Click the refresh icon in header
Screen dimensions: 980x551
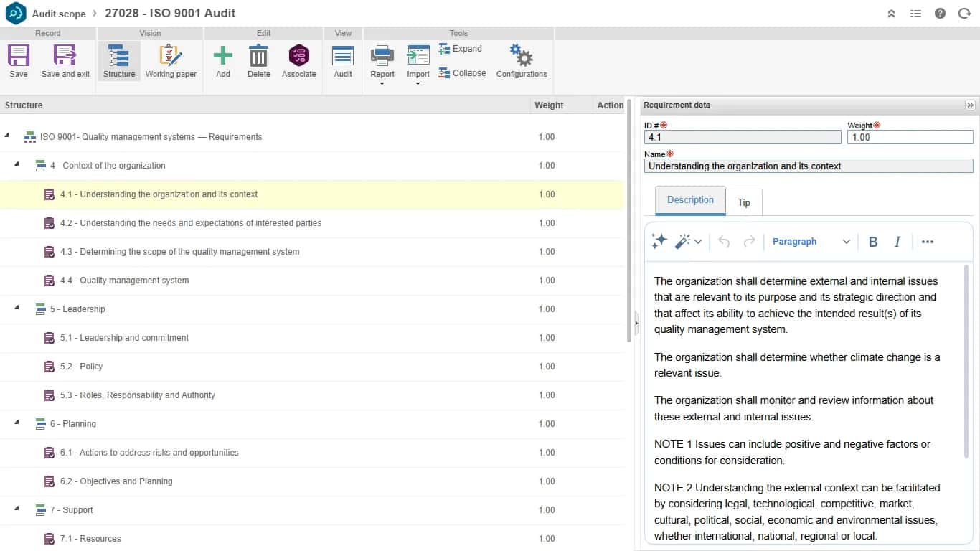[x=964, y=14]
